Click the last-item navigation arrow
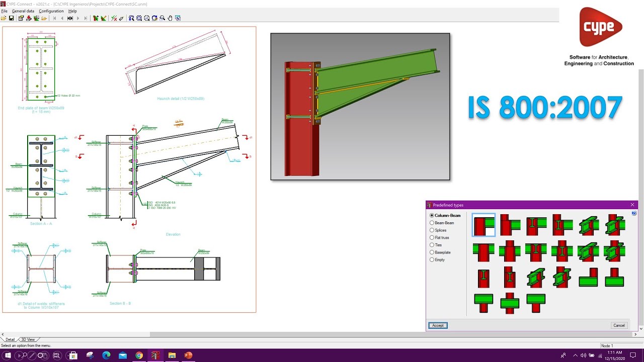This screenshot has height=362, width=644. click(86, 18)
